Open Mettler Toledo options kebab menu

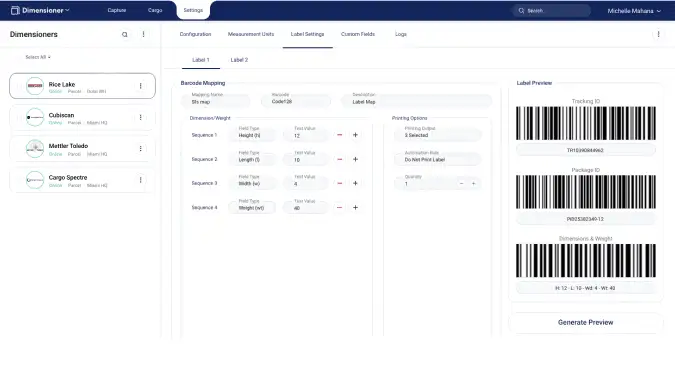point(140,149)
